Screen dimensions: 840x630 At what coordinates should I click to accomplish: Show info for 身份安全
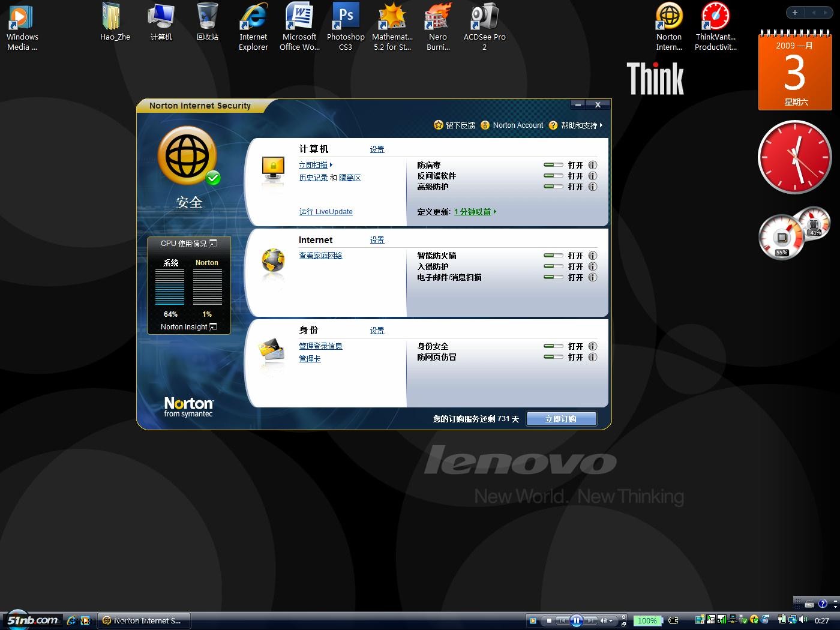click(x=592, y=346)
